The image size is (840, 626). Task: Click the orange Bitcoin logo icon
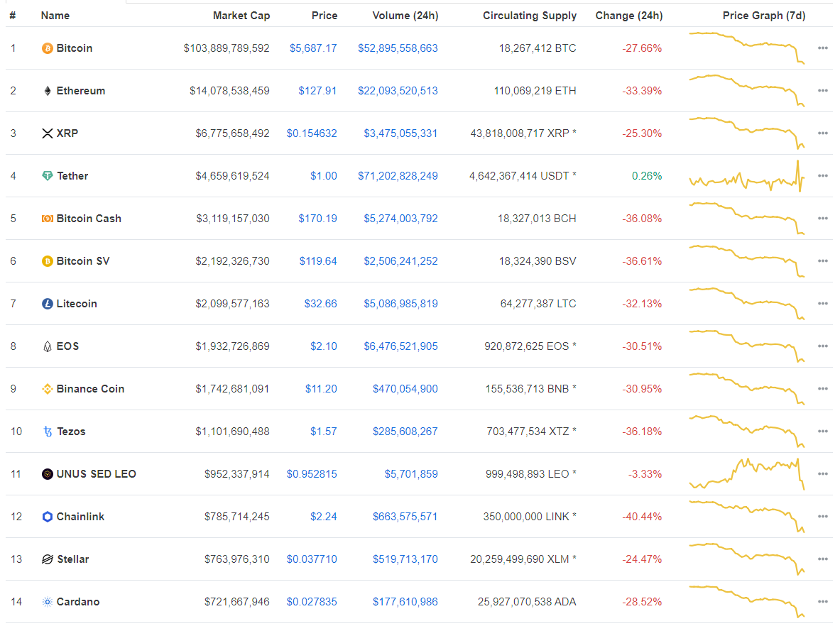point(48,48)
